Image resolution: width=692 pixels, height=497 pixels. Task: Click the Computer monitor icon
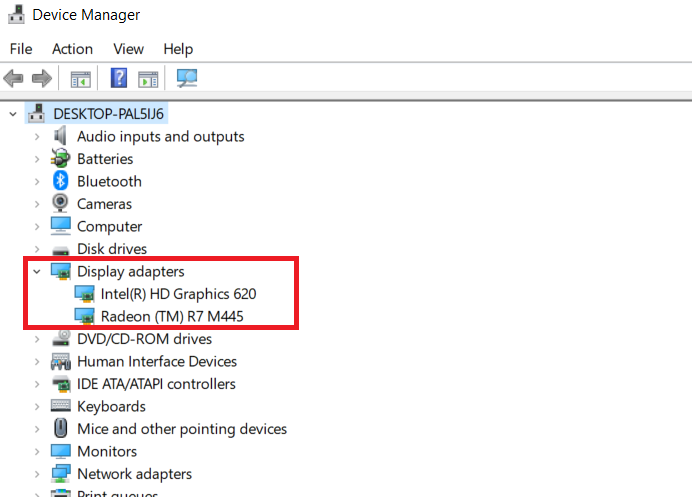point(60,226)
